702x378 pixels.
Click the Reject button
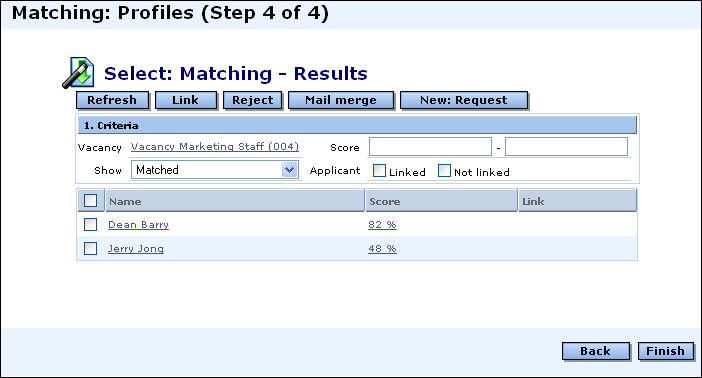253,100
